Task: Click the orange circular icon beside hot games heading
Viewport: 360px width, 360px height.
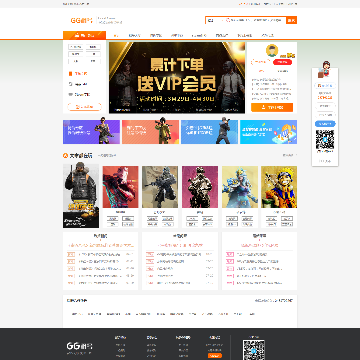Action: (66, 155)
